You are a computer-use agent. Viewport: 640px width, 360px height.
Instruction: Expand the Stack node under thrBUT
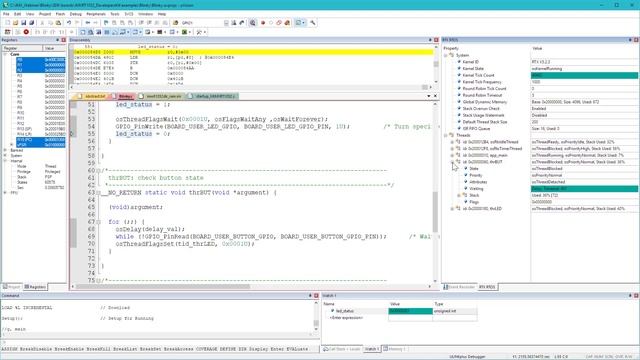[x=459, y=196]
